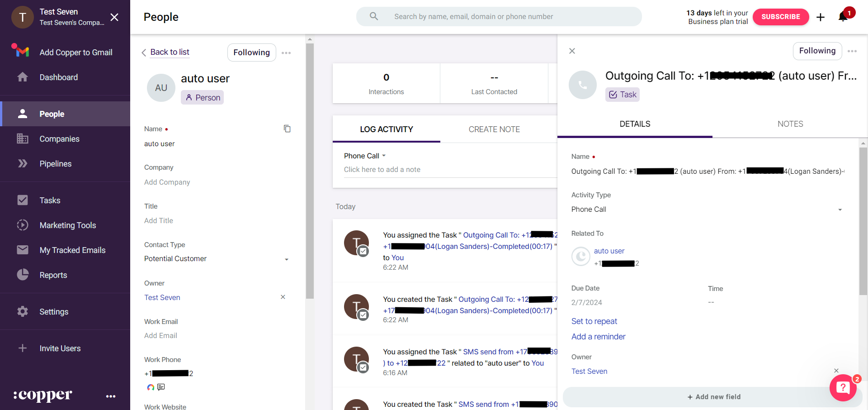Close the task details panel

click(x=572, y=51)
